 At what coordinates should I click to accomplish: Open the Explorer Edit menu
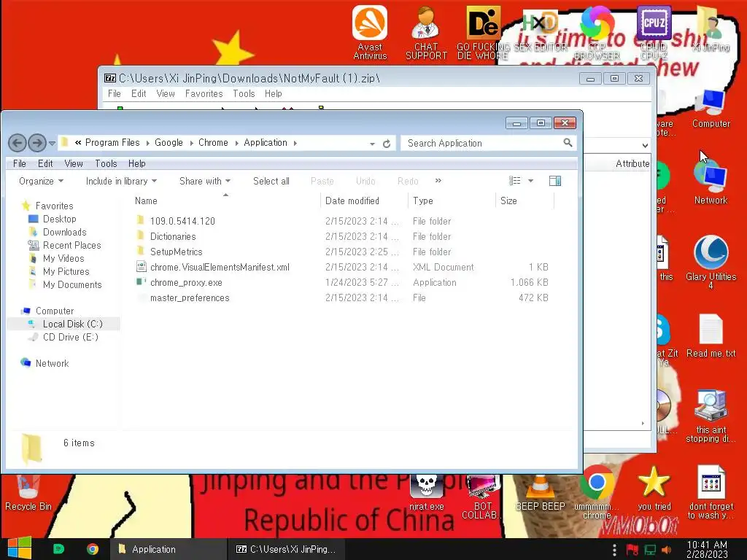tap(45, 163)
